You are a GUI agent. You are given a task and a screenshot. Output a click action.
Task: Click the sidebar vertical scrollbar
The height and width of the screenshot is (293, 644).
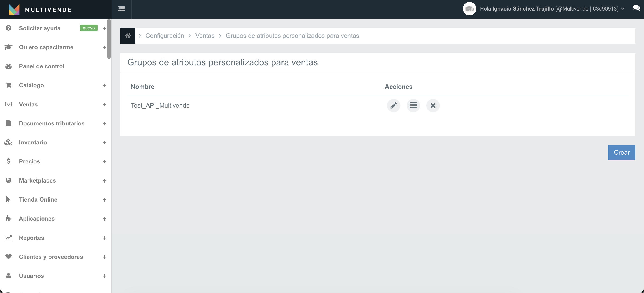tap(109, 39)
